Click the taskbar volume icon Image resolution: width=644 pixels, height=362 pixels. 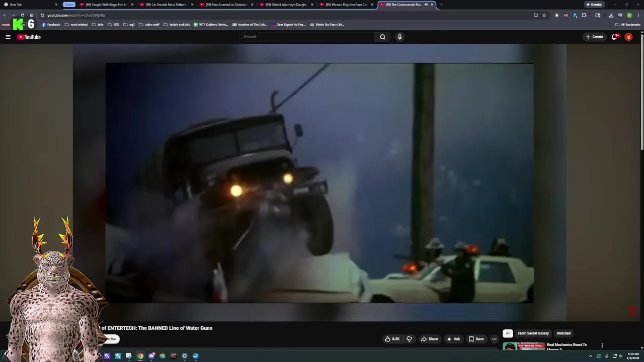(620, 356)
